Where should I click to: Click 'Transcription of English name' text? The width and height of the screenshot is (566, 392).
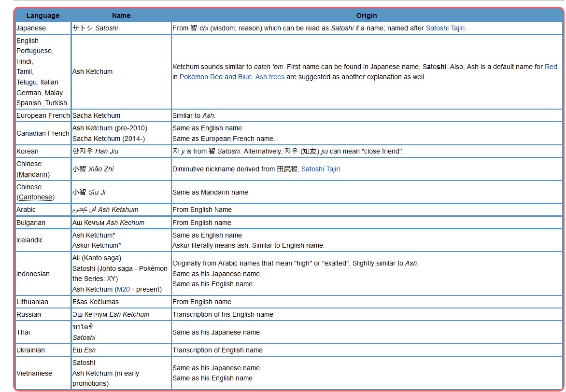(218, 350)
